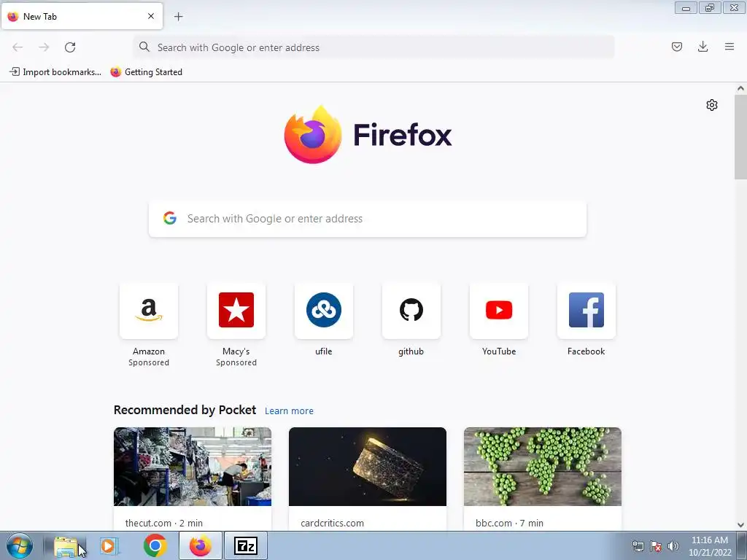Open the Getting Started bookmark
Image resolution: width=747 pixels, height=560 pixels.
(146, 72)
